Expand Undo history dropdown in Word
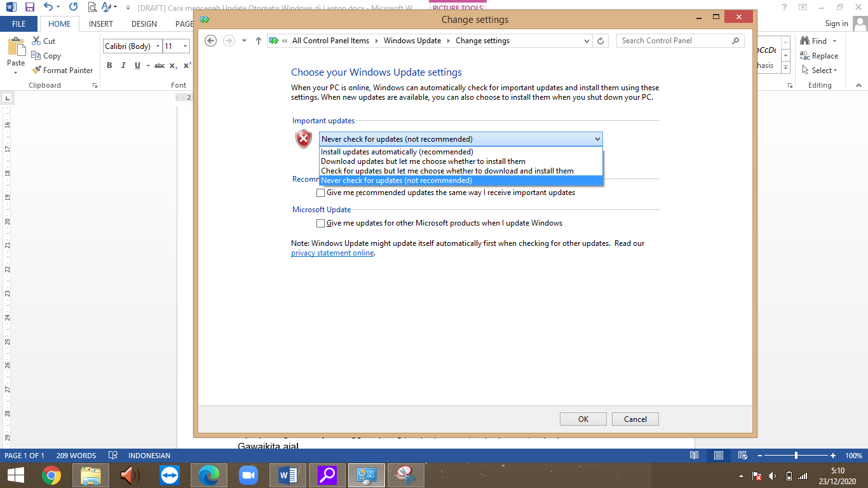This screenshot has height=488, width=868. click(x=58, y=7)
